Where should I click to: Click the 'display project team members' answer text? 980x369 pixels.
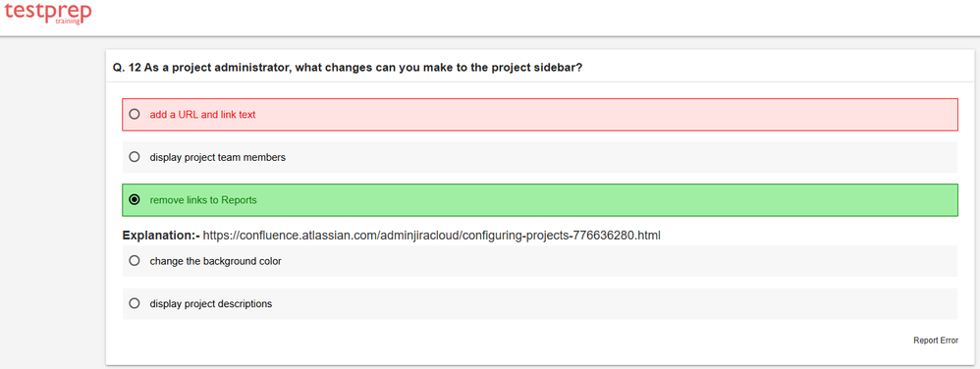click(x=217, y=157)
